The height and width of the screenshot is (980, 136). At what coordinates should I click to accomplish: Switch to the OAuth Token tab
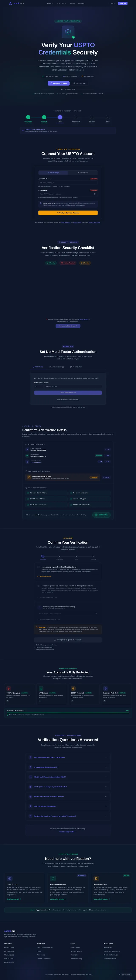(83, 173)
